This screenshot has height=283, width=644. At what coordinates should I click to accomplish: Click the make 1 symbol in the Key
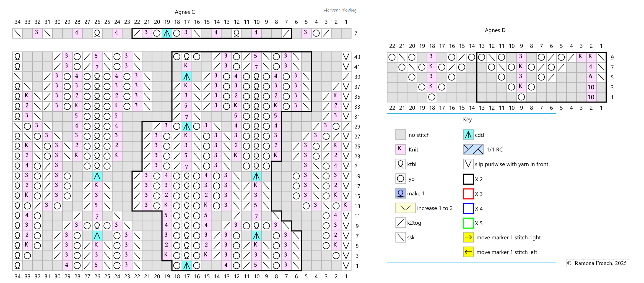(400, 193)
